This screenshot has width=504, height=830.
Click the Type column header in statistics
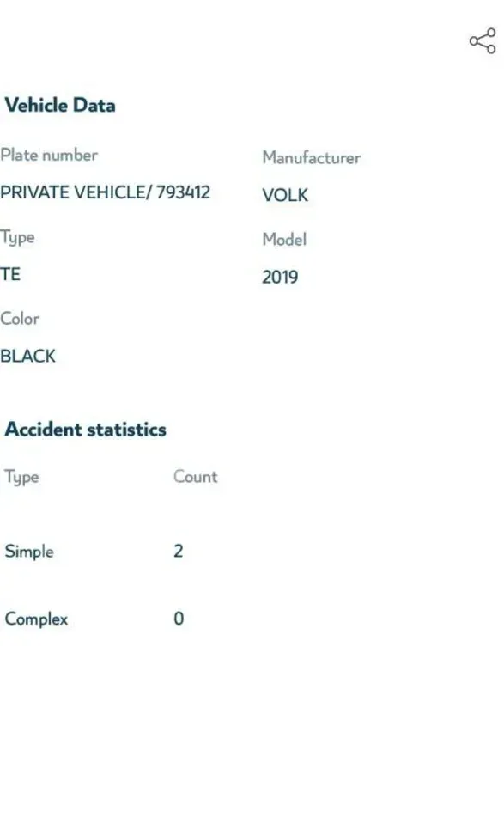pyautogui.click(x=22, y=478)
